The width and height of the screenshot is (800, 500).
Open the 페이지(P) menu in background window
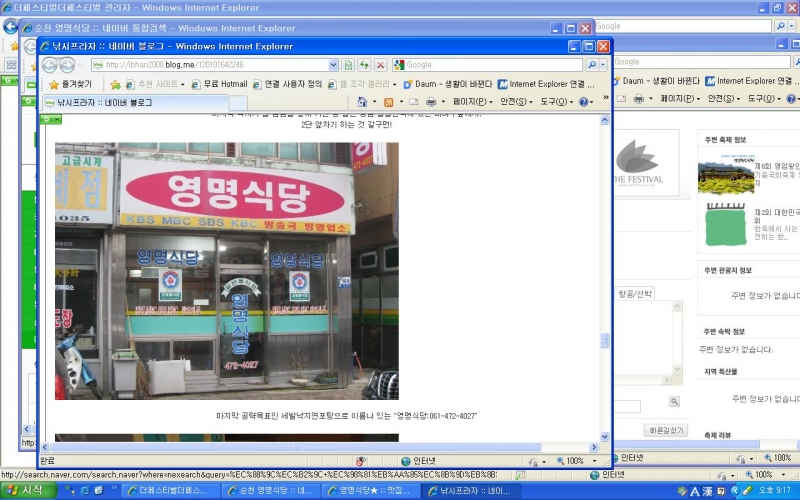(680, 98)
